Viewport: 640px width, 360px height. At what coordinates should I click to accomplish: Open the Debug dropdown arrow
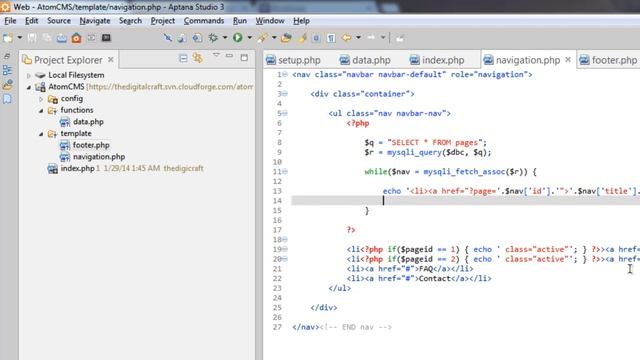(x=224, y=38)
